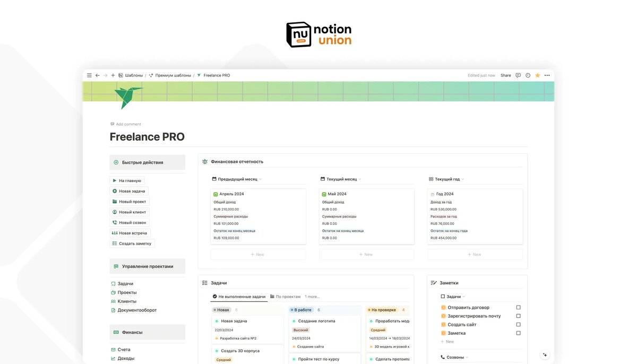
Task: Open the sidebar hamburger menu
Action: tap(89, 75)
